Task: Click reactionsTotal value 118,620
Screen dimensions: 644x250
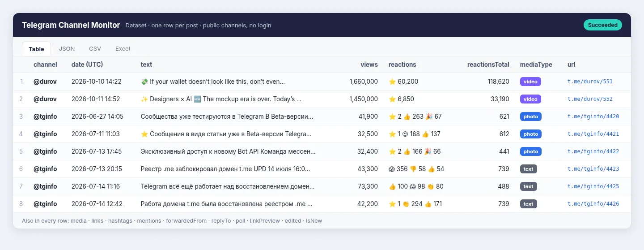Action: 499,82
